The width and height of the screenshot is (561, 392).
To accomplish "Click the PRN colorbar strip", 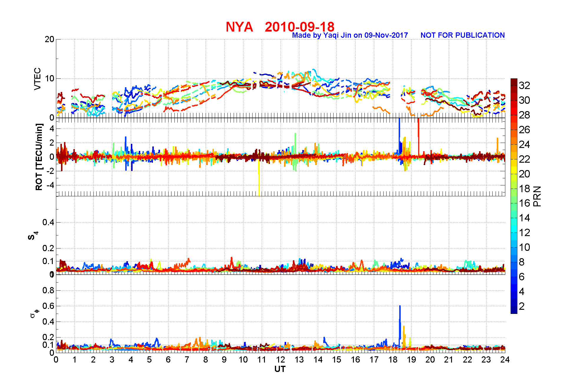I will pos(514,196).
